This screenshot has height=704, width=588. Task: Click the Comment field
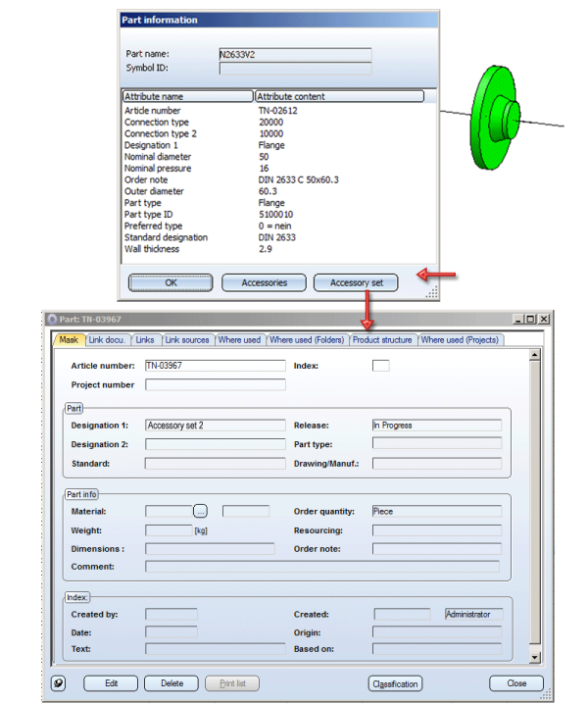click(x=321, y=567)
